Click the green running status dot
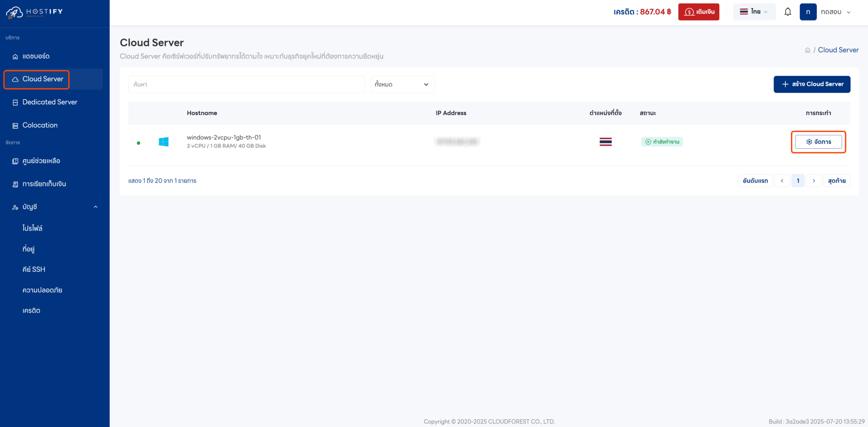 (139, 143)
